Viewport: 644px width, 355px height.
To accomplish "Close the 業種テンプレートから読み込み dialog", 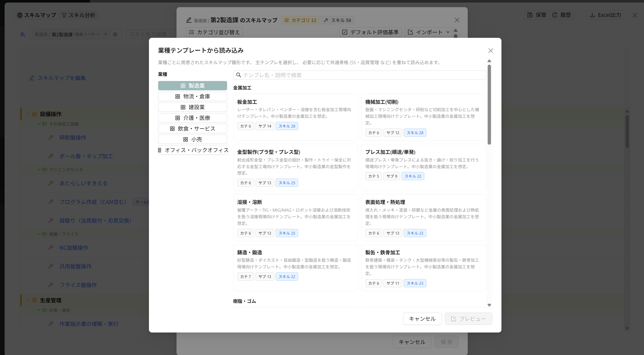I will click(490, 51).
